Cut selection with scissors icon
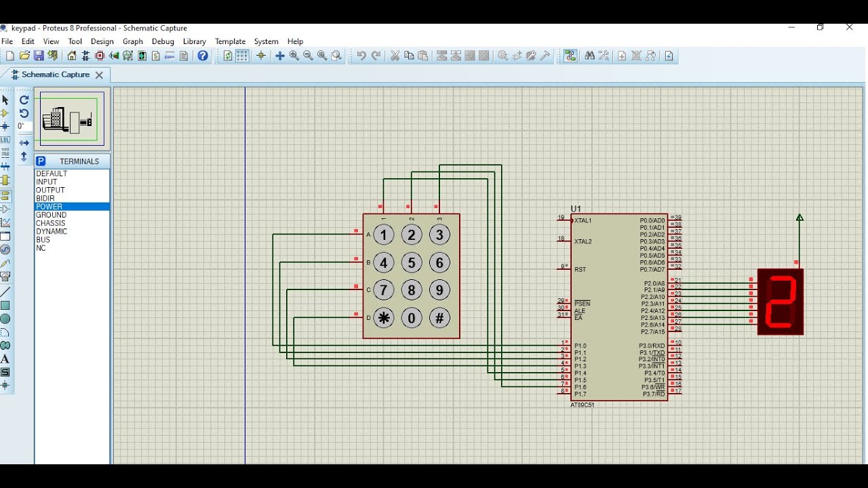This screenshot has height=488, width=868. (x=395, y=56)
